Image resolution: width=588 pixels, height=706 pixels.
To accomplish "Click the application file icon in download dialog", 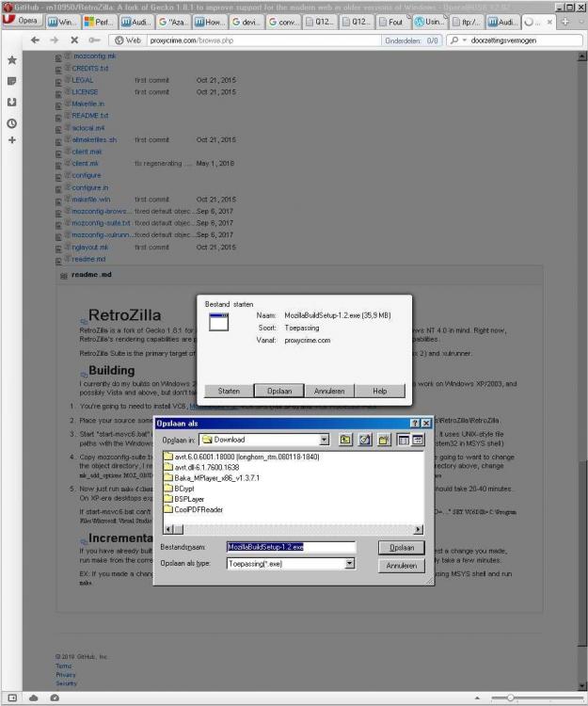I will [x=218, y=322].
